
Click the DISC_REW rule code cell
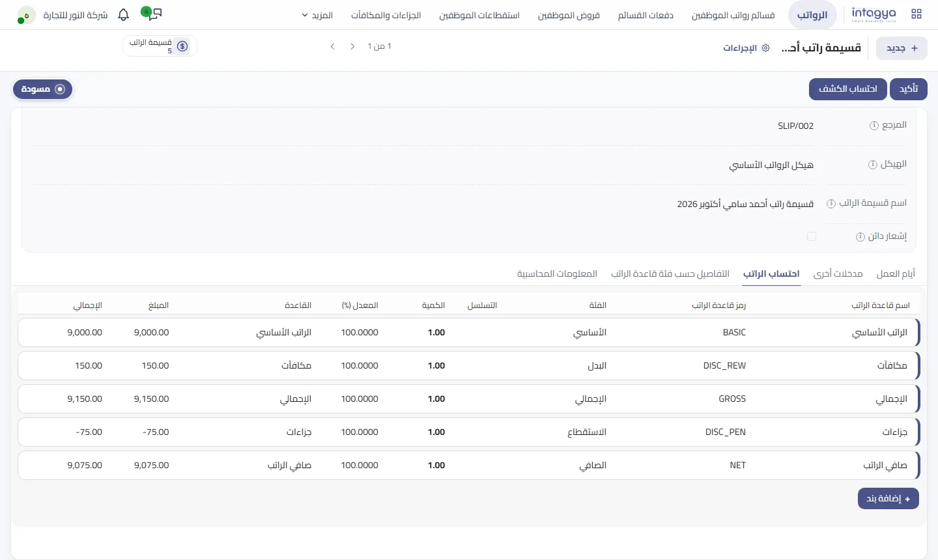click(724, 366)
